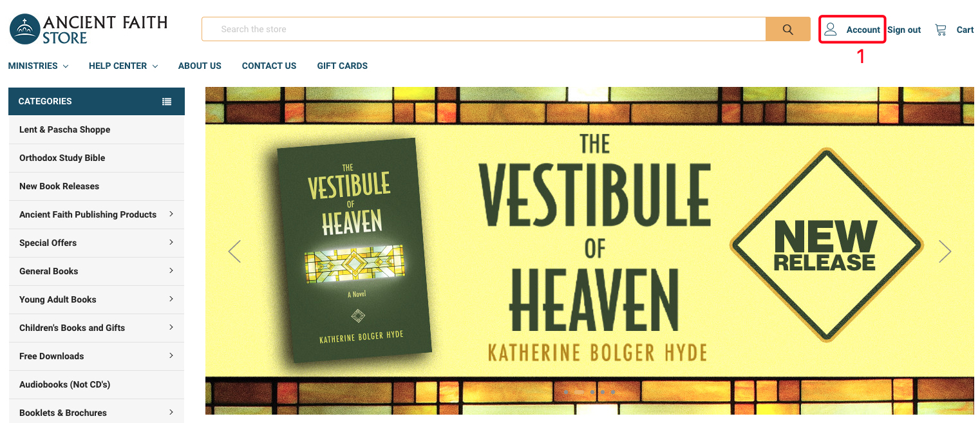
Task: Go to previous slide arrow
Action: click(x=234, y=251)
